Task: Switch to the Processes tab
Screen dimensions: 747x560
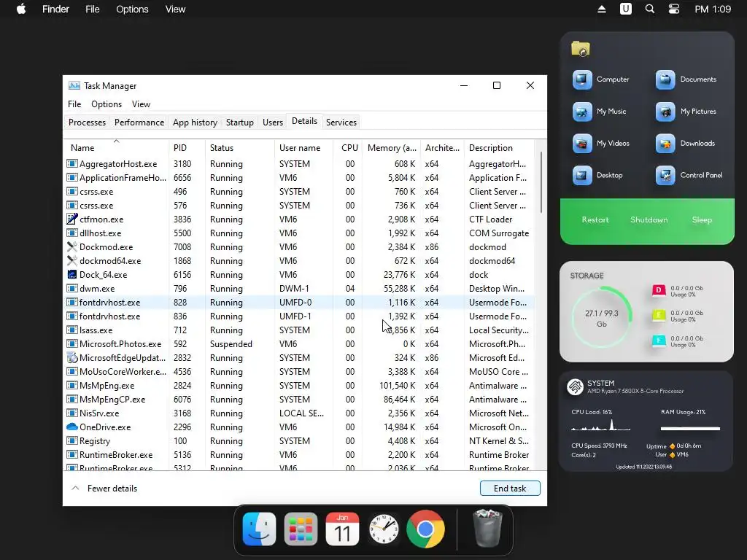Action: coord(88,122)
